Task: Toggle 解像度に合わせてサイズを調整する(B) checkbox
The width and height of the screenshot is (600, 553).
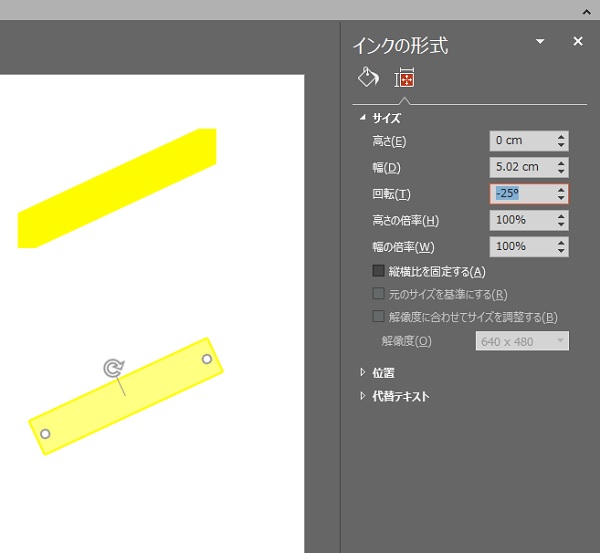Action: [378, 316]
